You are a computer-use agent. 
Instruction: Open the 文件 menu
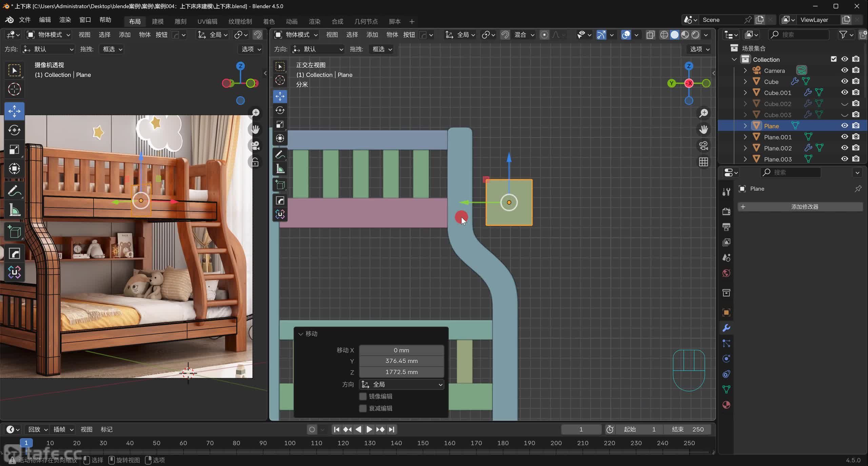pyautogui.click(x=24, y=20)
